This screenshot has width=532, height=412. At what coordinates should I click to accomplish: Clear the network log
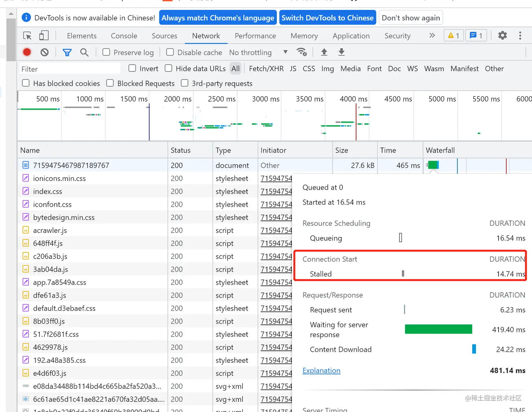coord(44,52)
